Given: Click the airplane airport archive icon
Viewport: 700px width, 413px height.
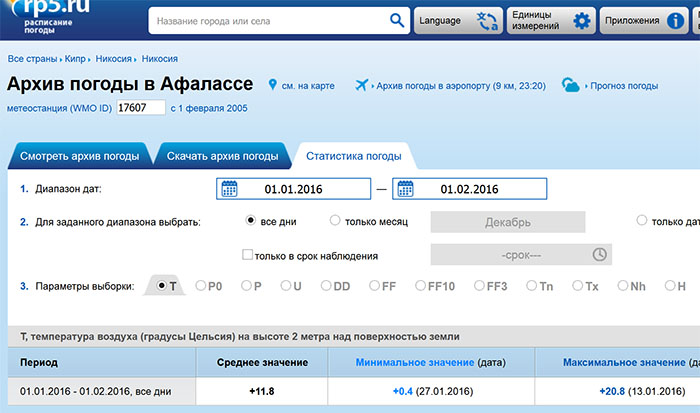Looking at the screenshot, I should pos(361,85).
